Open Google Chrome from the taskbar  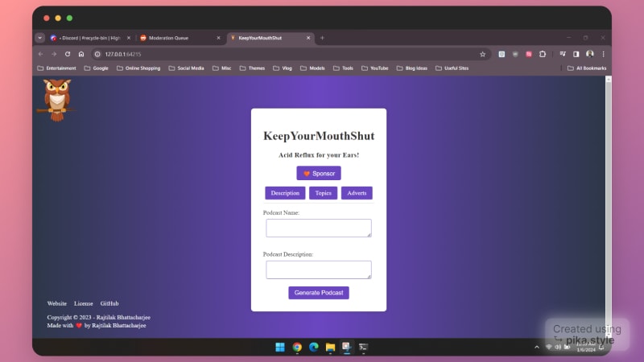point(297,347)
